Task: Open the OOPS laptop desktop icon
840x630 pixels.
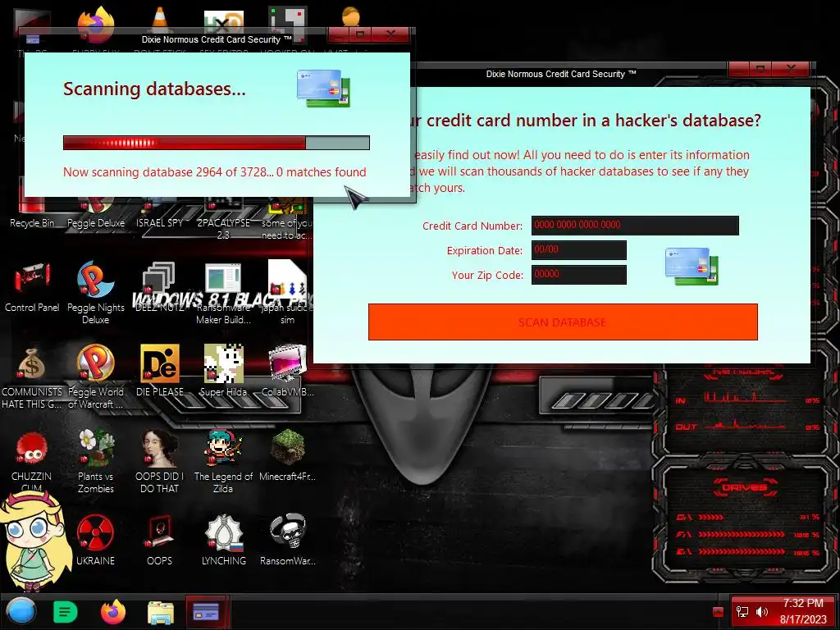Action: pyautogui.click(x=159, y=540)
